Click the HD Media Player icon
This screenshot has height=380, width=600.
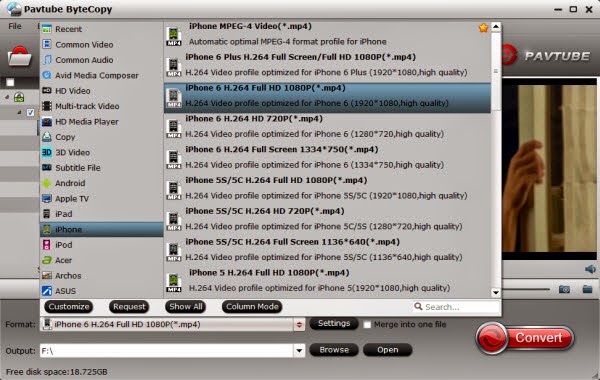tap(47, 121)
